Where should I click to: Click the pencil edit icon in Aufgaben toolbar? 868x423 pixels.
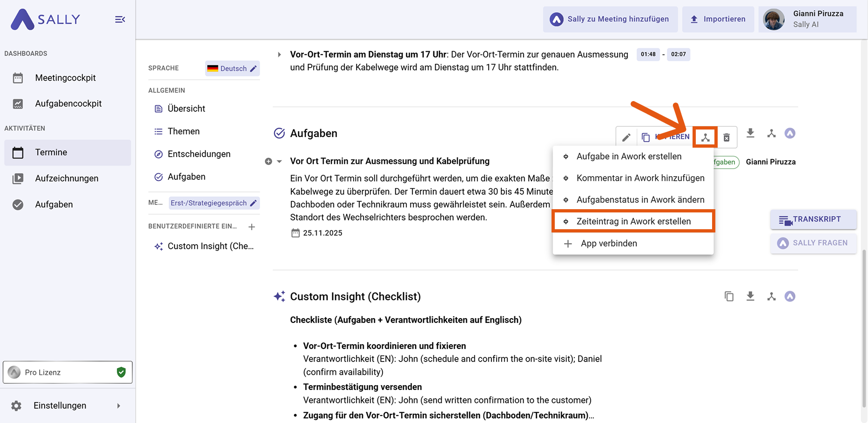point(626,137)
